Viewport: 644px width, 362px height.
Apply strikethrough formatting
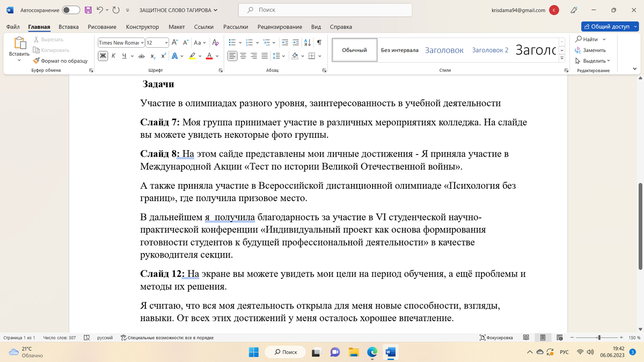point(142,56)
